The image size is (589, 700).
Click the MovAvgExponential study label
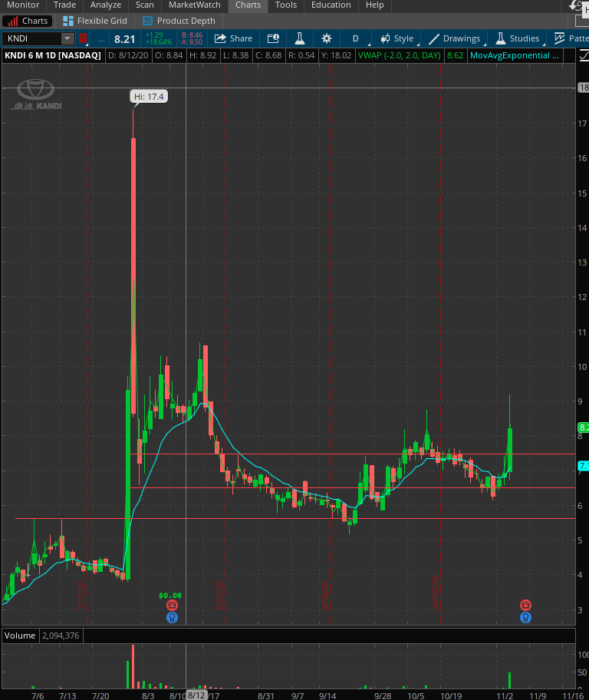coord(515,56)
